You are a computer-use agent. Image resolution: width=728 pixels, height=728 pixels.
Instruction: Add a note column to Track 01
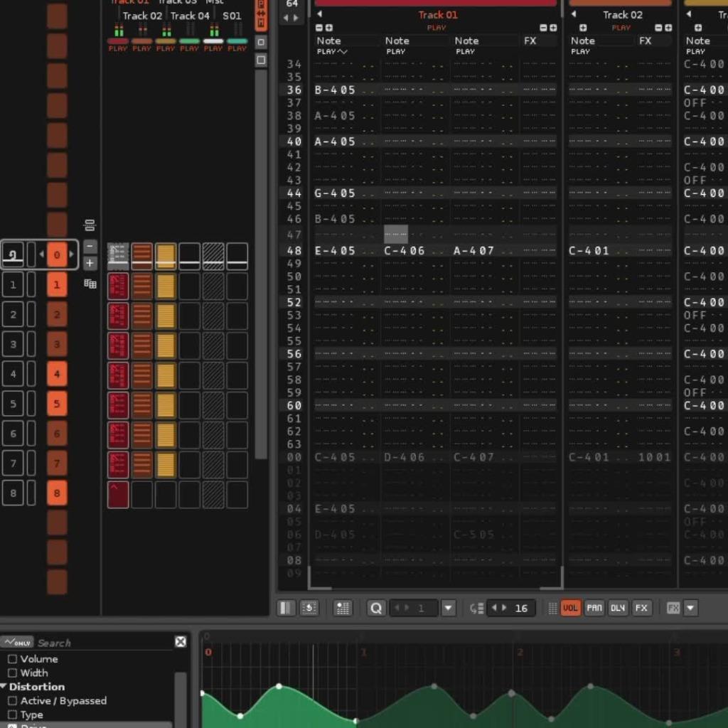(329, 28)
